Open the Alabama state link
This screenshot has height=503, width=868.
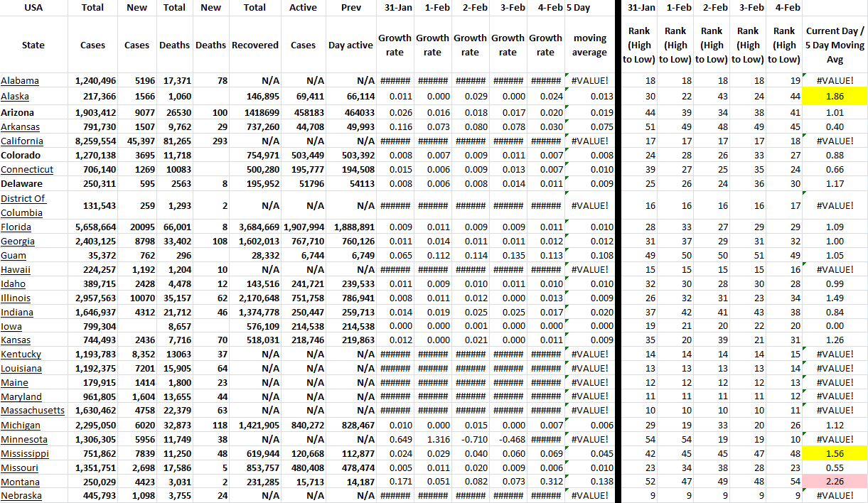click(x=20, y=81)
